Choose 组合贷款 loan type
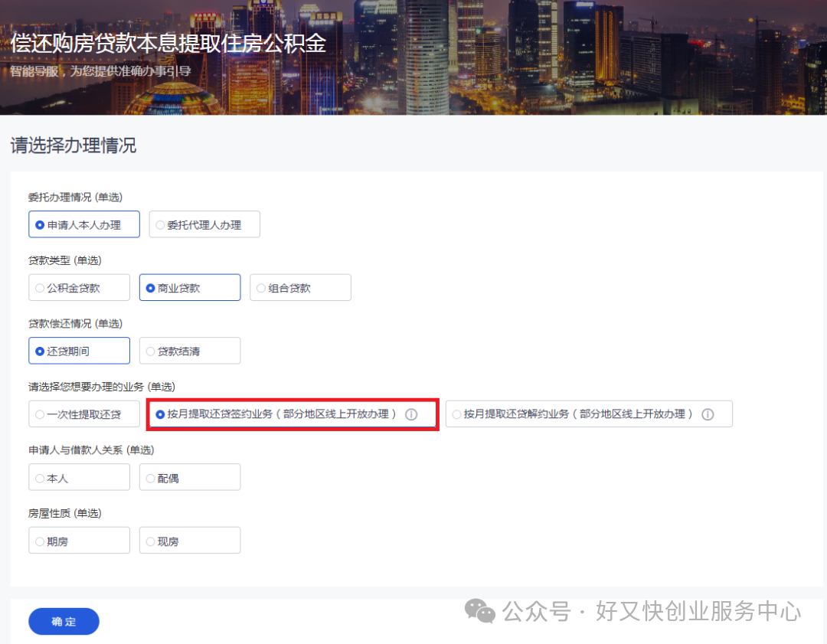This screenshot has height=644, width=827. click(300, 288)
